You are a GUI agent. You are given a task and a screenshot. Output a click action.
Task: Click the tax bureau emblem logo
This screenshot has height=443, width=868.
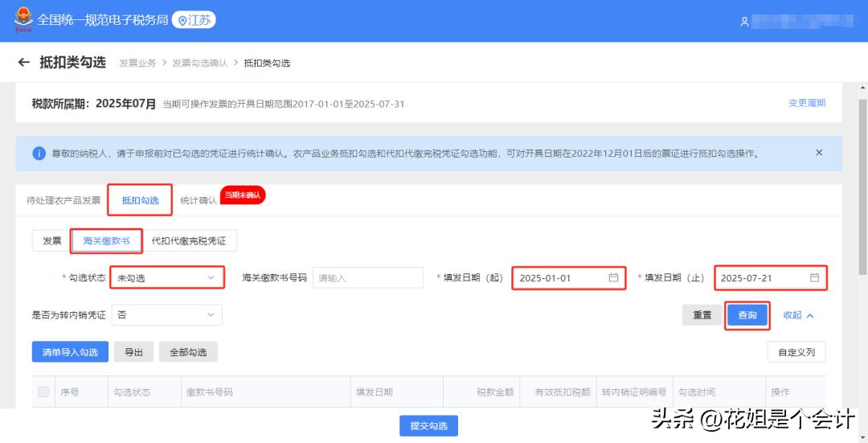23,19
